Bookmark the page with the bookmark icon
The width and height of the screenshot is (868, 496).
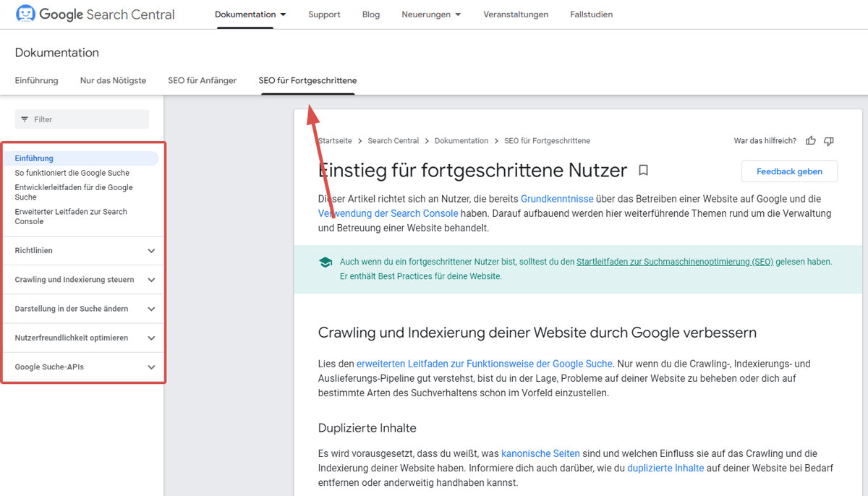click(x=643, y=171)
